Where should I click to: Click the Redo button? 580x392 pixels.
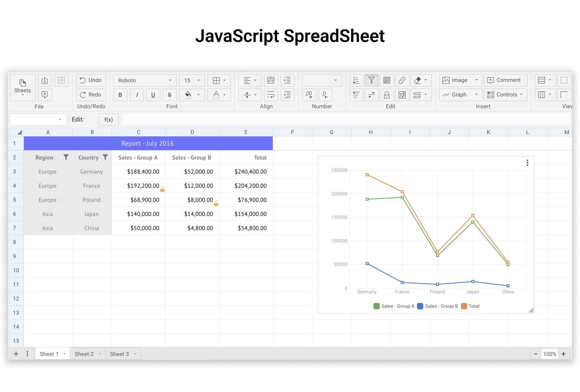pyautogui.click(x=91, y=94)
